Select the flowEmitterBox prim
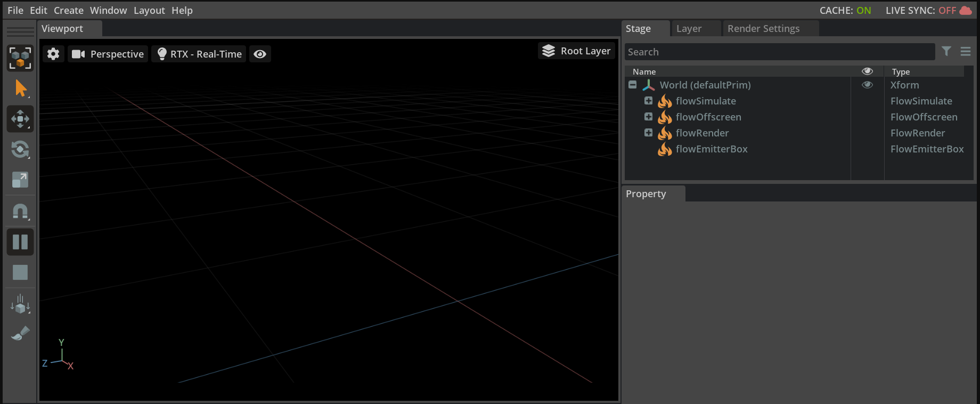980x404 pixels. (x=712, y=149)
